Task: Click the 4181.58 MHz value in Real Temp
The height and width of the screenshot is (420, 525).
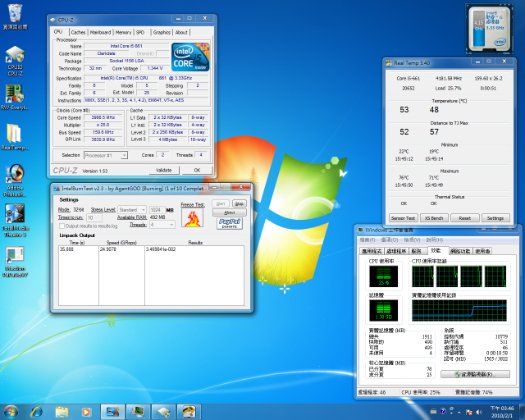Action: (449, 79)
